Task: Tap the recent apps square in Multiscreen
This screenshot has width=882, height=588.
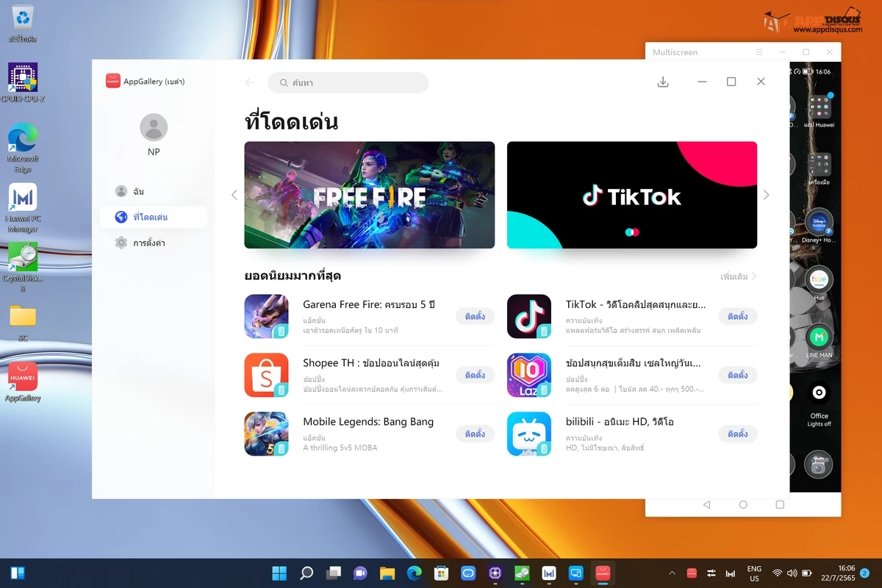Action: 780,505
